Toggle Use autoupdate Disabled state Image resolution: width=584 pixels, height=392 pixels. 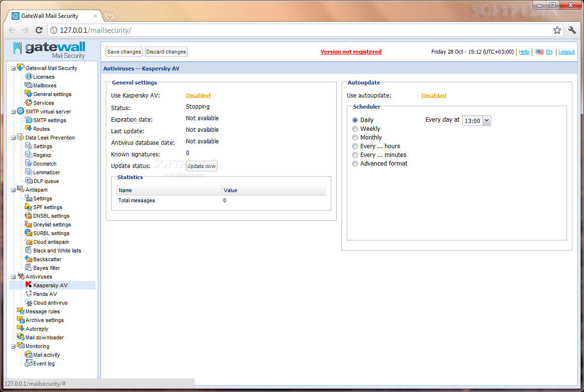434,96
